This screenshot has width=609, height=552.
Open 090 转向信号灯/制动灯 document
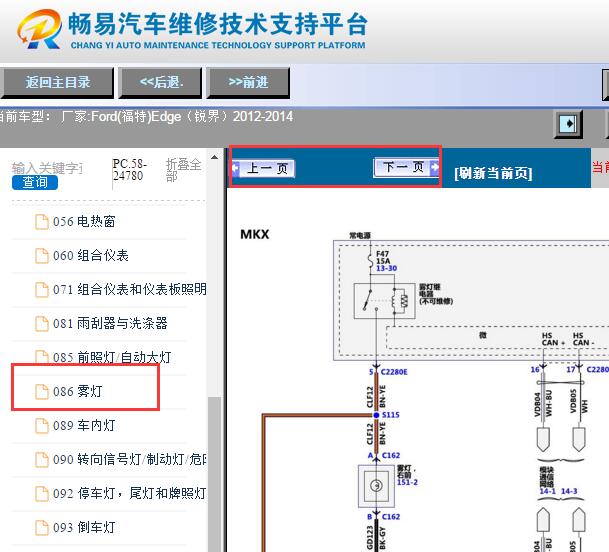coord(129,460)
